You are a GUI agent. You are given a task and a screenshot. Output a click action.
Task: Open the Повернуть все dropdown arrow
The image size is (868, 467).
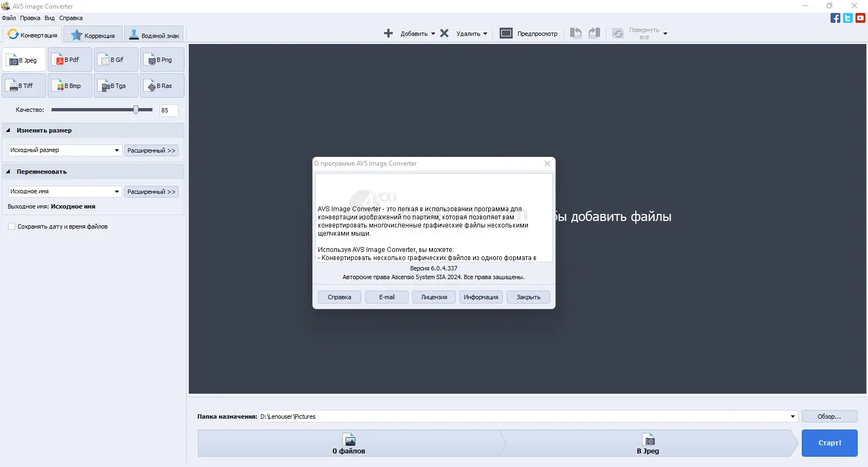point(665,34)
